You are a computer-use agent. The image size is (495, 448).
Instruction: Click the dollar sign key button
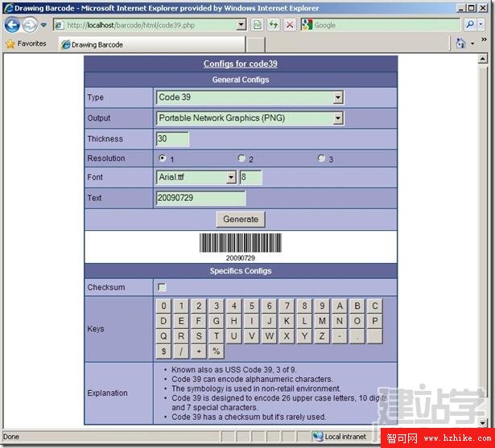pyautogui.click(x=163, y=351)
